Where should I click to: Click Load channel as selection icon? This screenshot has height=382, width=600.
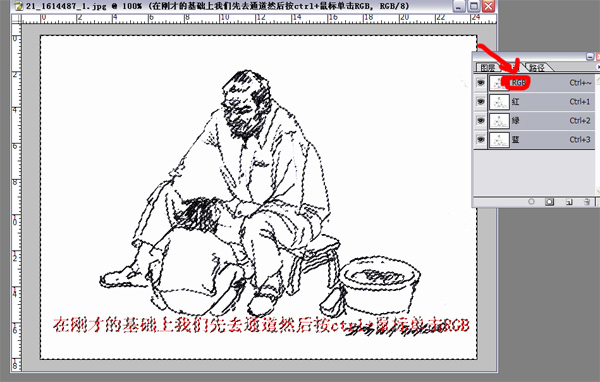click(x=531, y=202)
